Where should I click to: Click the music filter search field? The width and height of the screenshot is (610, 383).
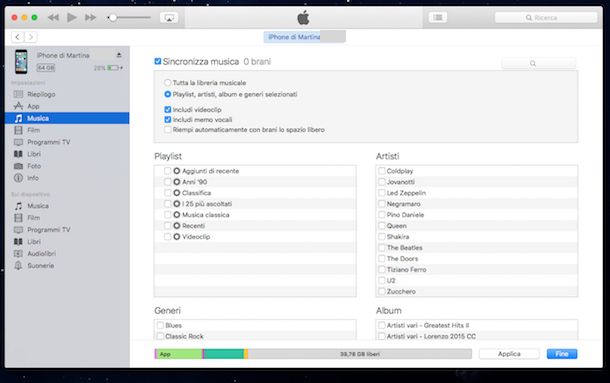539,63
